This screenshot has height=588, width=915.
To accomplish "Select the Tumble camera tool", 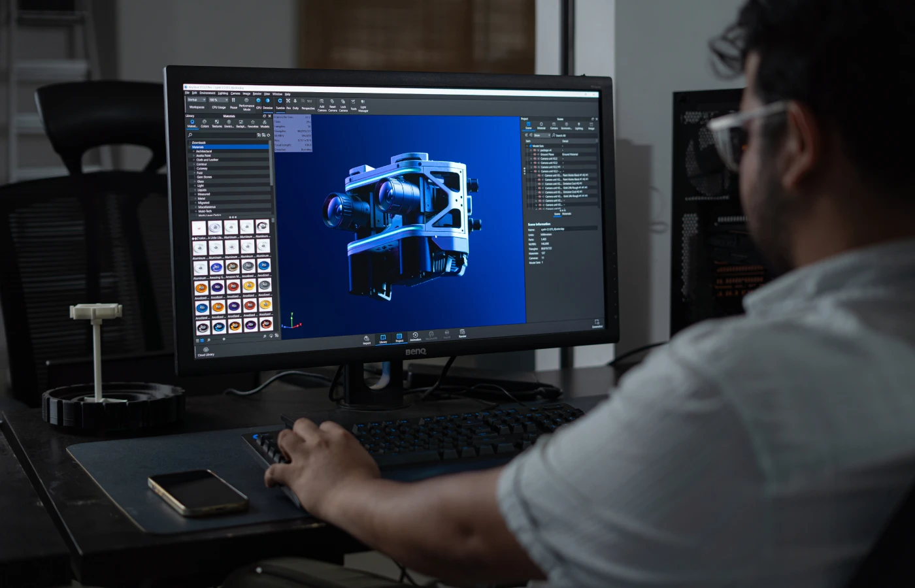I will point(280,103).
